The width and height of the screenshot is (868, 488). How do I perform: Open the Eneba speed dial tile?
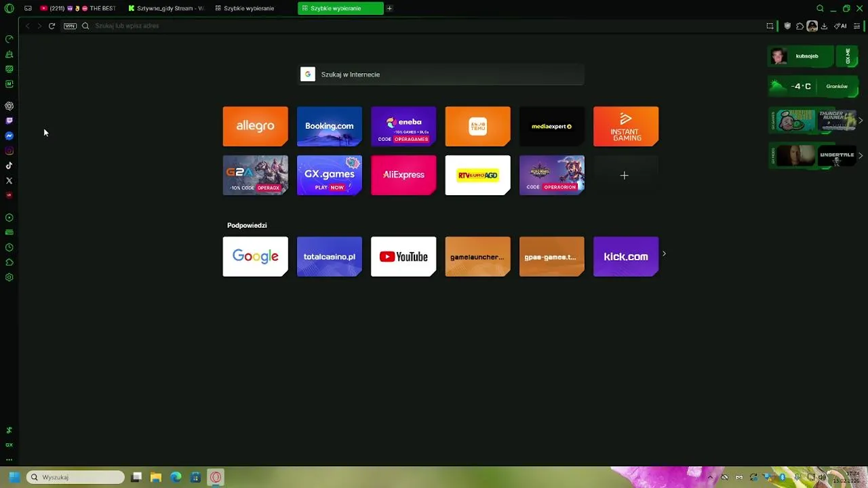403,126
